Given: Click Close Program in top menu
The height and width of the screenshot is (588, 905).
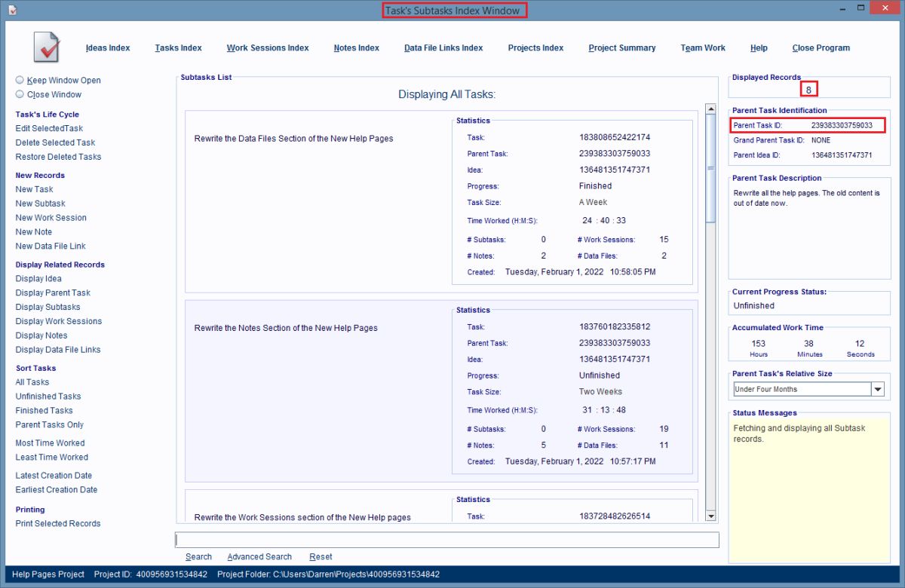Looking at the screenshot, I should [x=821, y=47].
